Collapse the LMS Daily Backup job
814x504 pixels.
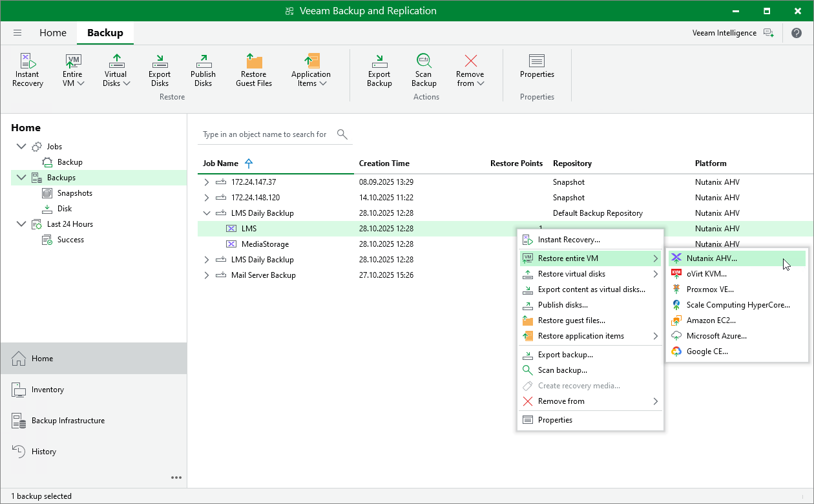[207, 213]
